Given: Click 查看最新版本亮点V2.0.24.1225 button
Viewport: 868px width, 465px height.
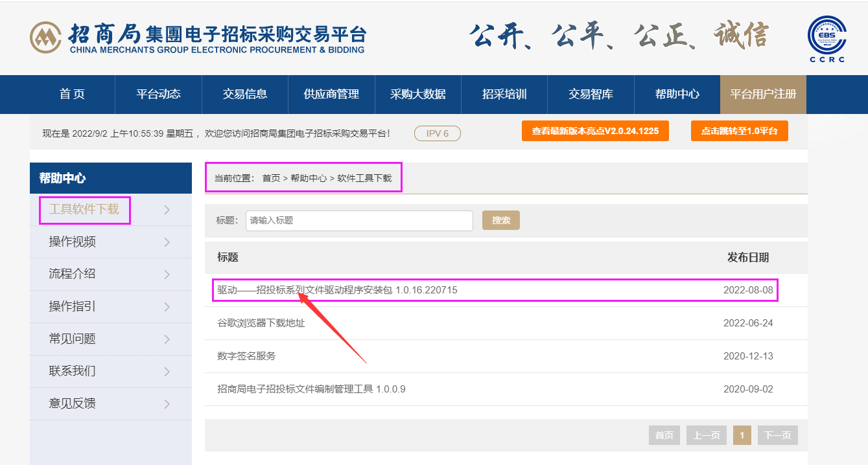Looking at the screenshot, I should 595,131.
